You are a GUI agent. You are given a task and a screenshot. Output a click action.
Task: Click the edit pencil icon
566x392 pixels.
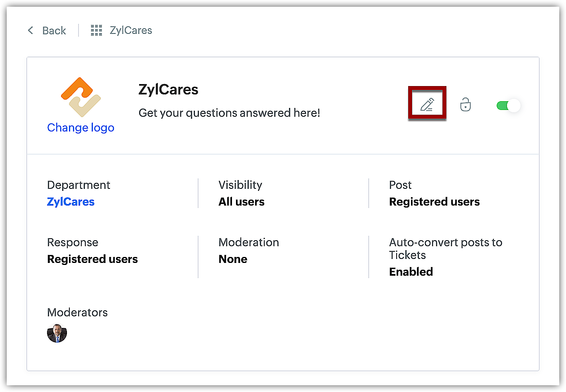tap(427, 104)
